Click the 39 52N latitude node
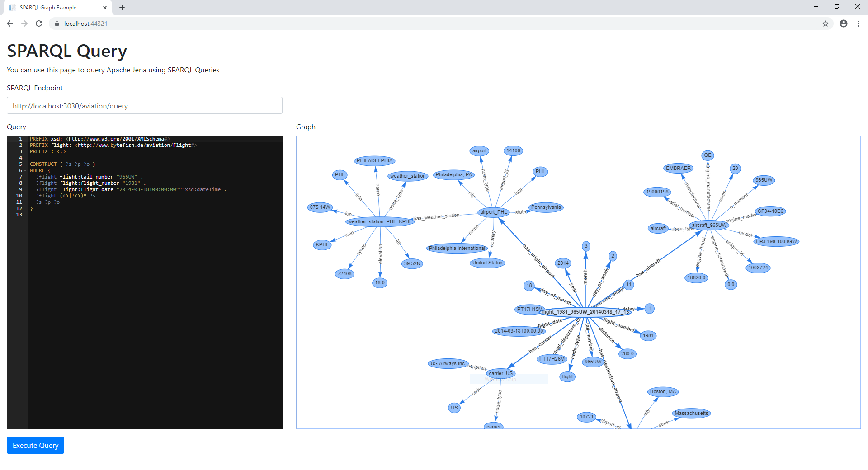The width and height of the screenshot is (868, 470). [x=412, y=263]
